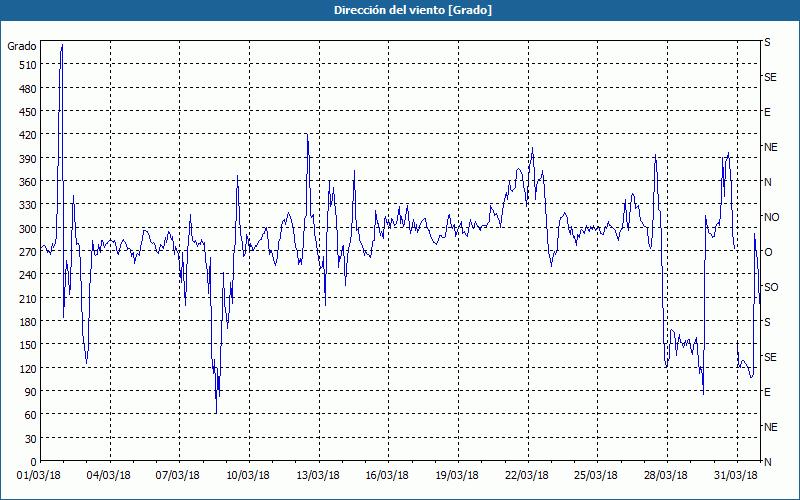The height and width of the screenshot is (500, 800).
Task: Select the 180 y-axis value
Action: coord(28,322)
